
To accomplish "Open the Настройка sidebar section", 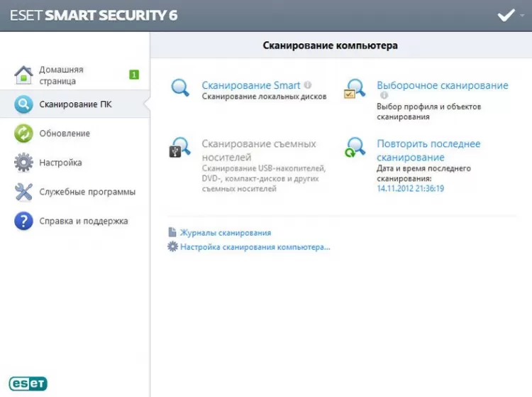I will tap(60, 163).
